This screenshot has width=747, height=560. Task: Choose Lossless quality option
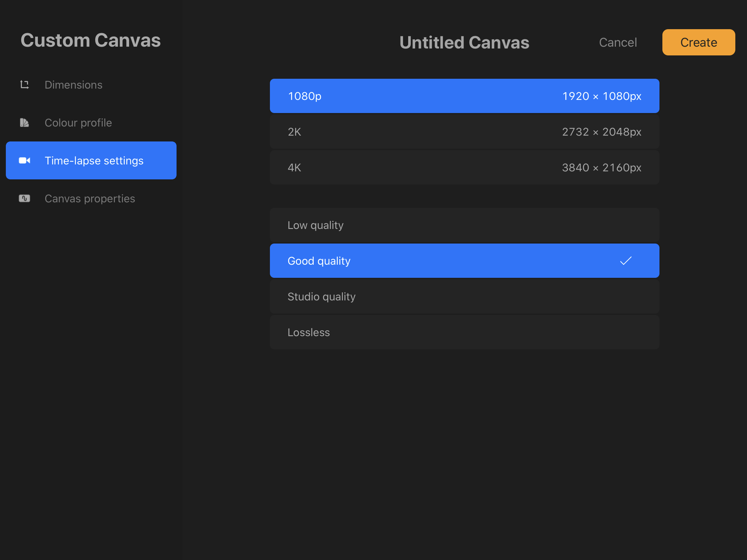(464, 332)
